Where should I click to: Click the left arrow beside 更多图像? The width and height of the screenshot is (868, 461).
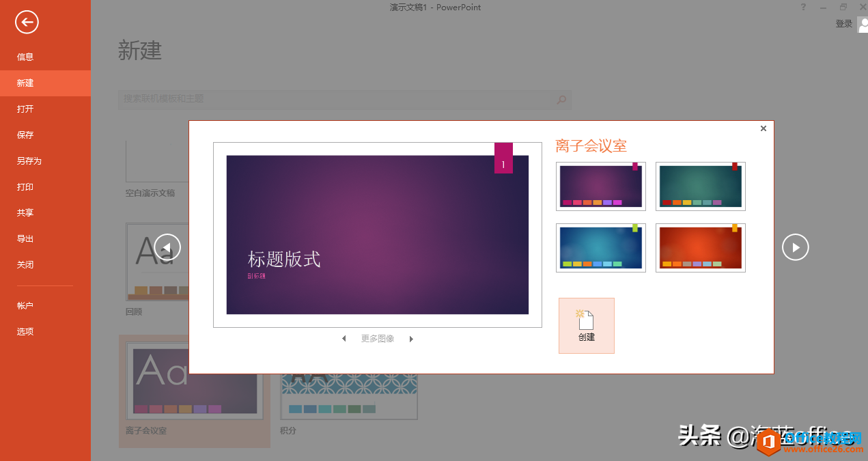click(344, 338)
